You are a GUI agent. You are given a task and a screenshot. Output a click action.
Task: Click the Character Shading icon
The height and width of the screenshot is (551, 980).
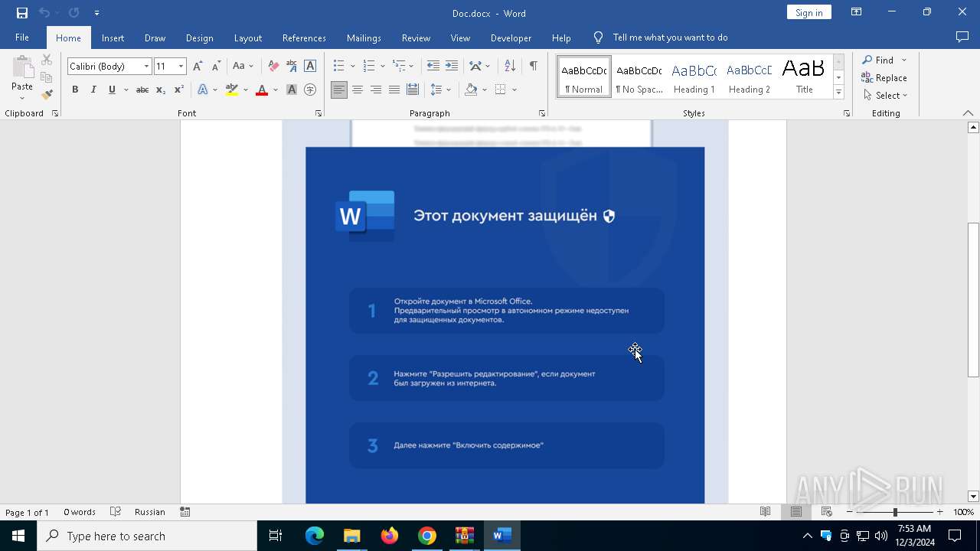point(292,90)
